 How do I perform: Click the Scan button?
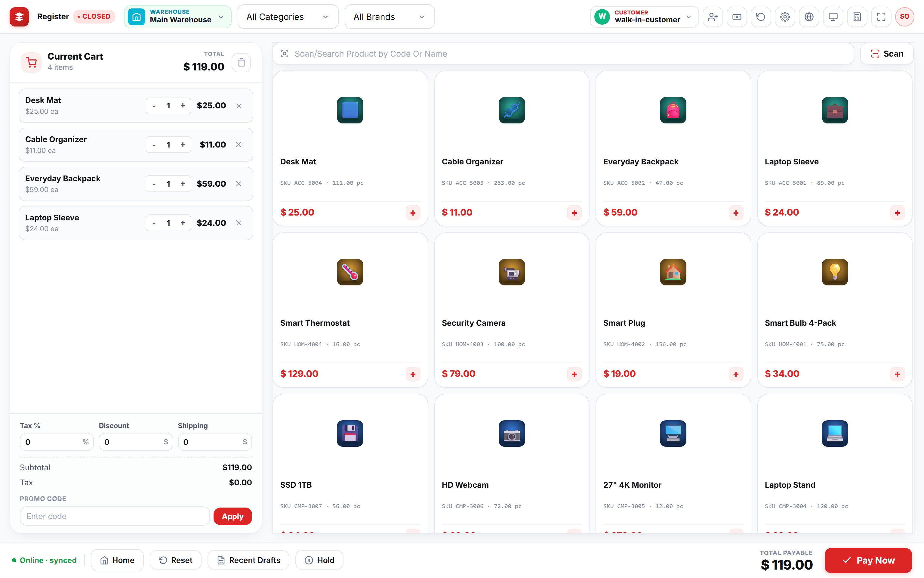pos(887,54)
